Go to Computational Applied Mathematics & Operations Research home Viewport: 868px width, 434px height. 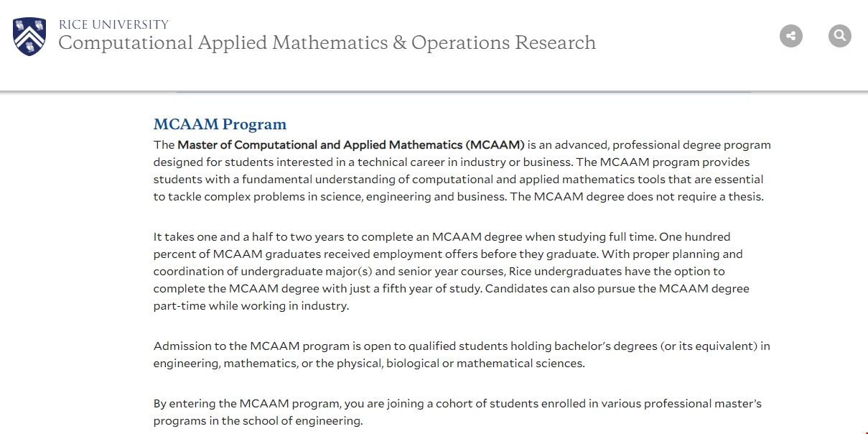[x=327, y=43]
